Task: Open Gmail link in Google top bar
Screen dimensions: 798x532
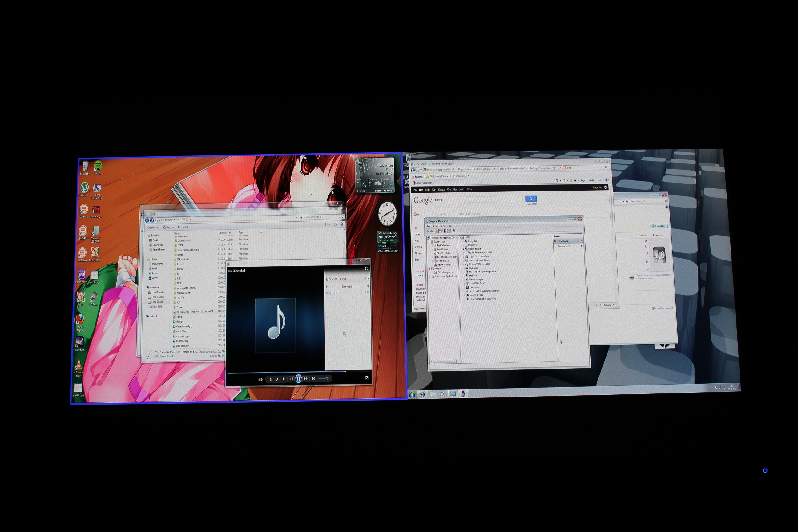Action: coord(461,189)
